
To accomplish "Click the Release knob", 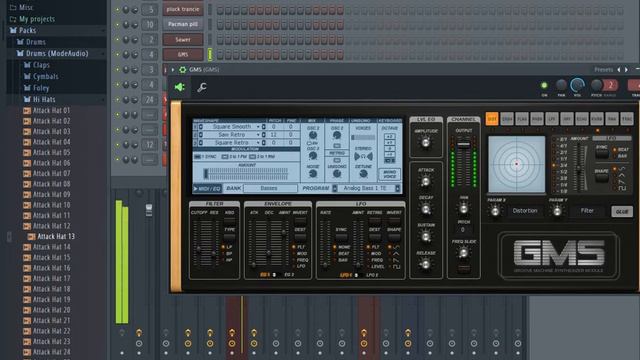I will 426,264.
